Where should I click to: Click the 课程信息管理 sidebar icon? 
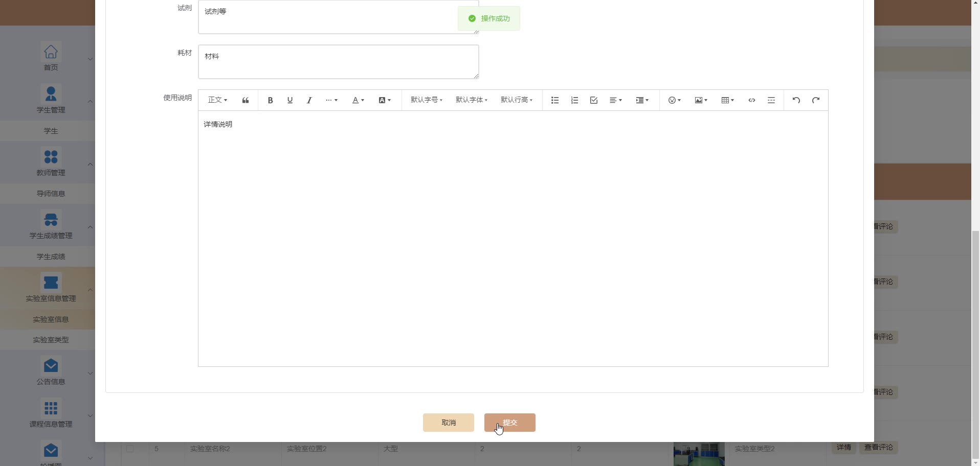coord(51,408)
